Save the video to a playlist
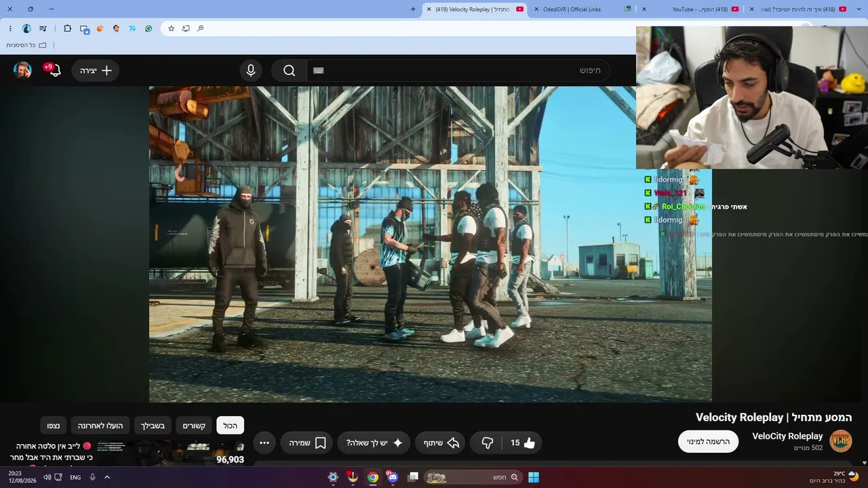The height and width of the screenshot is (488, 868). point(307,443)
